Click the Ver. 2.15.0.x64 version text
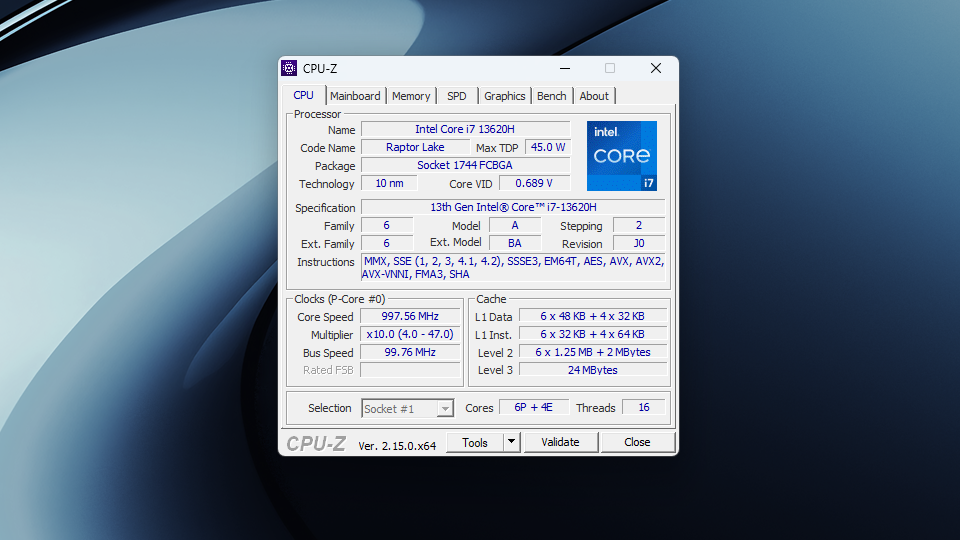The height and width of the screenshot is (540, 960). point(397,446)
